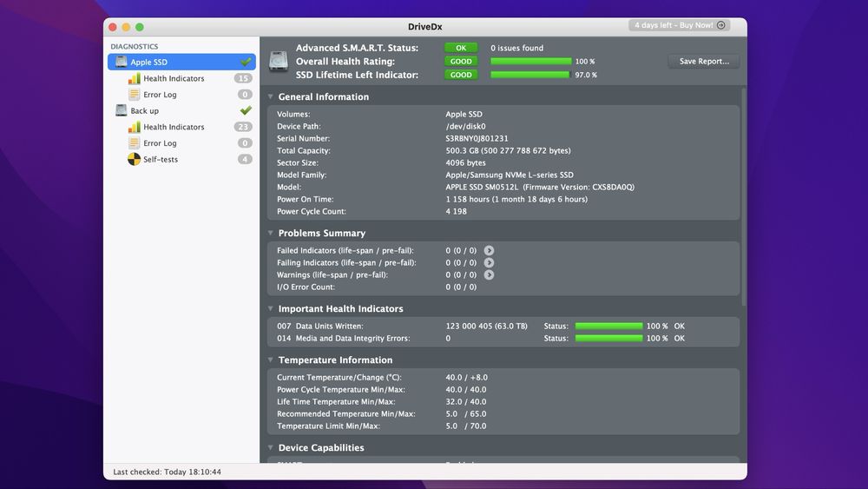Click the 15 count badge
The image size is (868, 489).
click(x=243, y=78)
